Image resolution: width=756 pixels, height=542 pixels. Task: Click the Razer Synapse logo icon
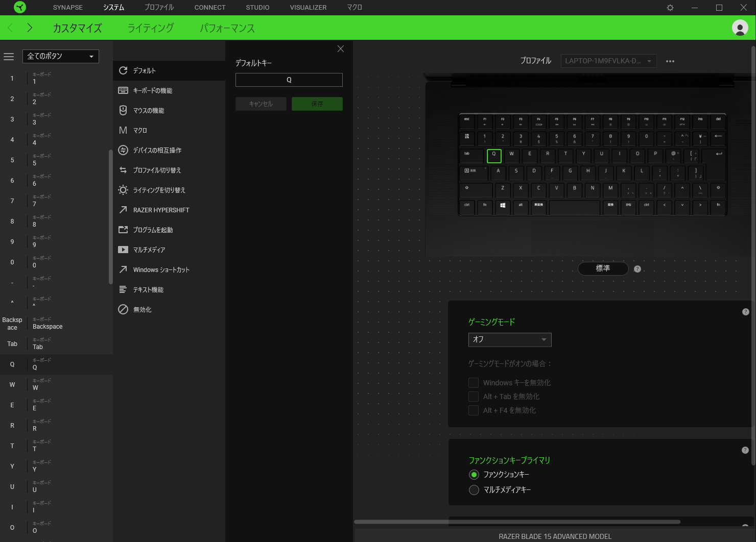(x=20, y=7)
